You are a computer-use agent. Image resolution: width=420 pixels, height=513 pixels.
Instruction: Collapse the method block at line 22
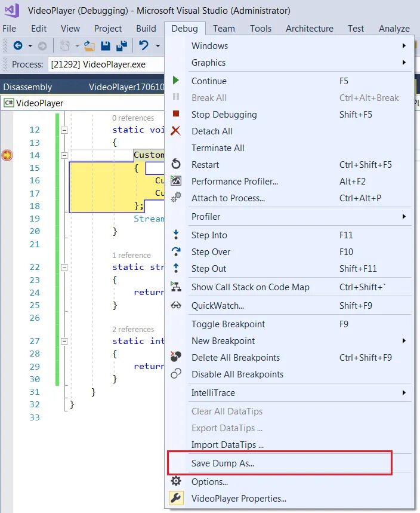tap(64, 268)
